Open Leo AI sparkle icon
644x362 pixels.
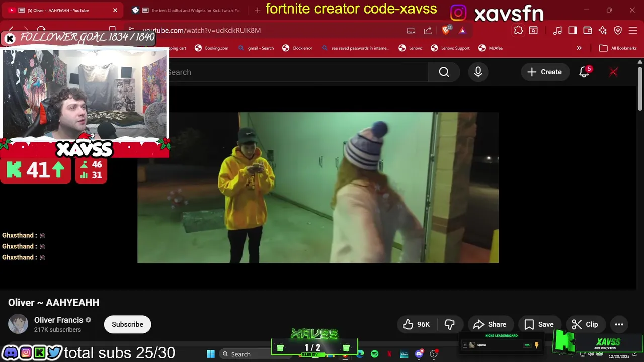click(603, 30)
